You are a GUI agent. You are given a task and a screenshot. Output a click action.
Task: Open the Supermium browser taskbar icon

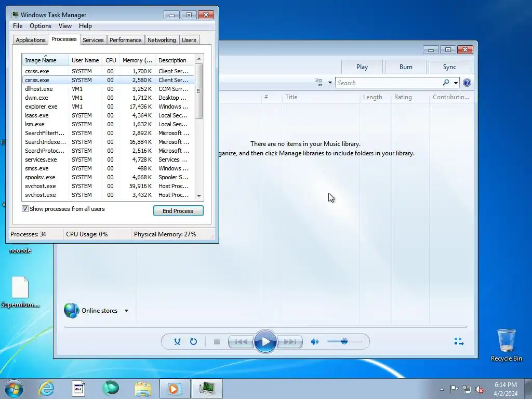tap(111, 389)
